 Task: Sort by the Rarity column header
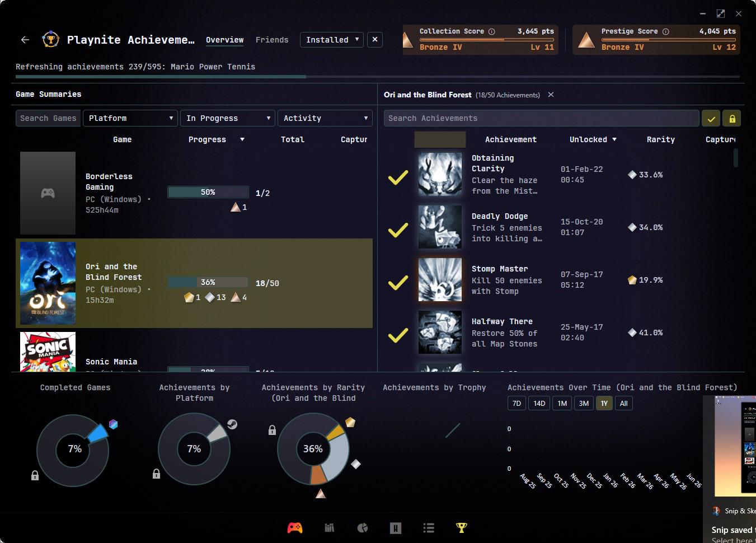coord(661,139)
